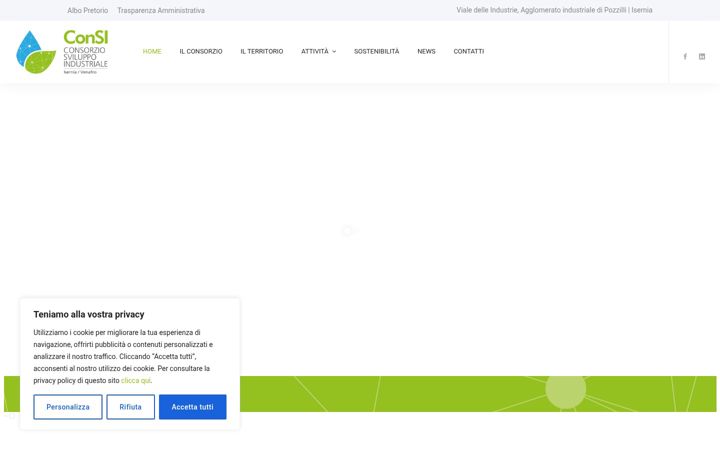The width and height of the screenshot is (720, 450).
Task: Expand the Attività dropdown arrow
Action: click(x=334, y=51)
